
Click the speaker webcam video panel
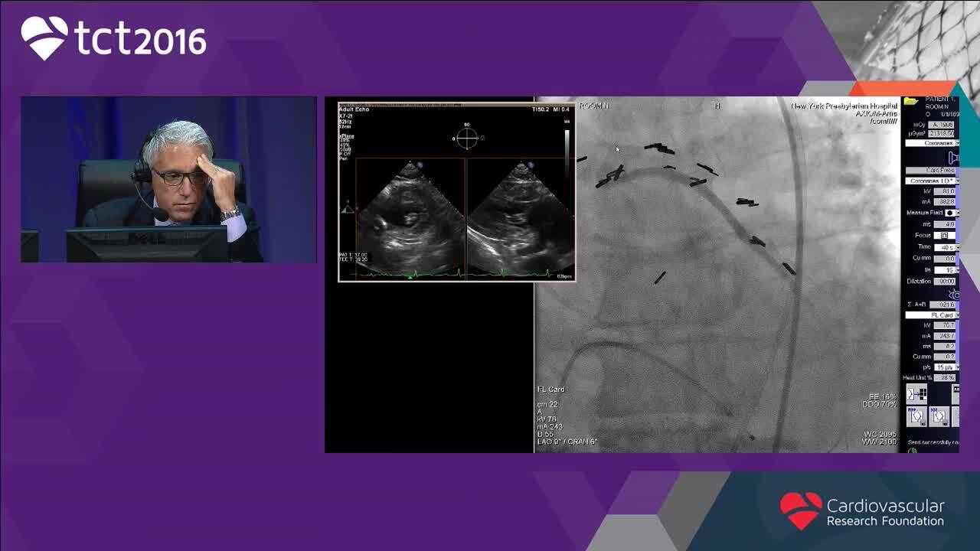168,180
